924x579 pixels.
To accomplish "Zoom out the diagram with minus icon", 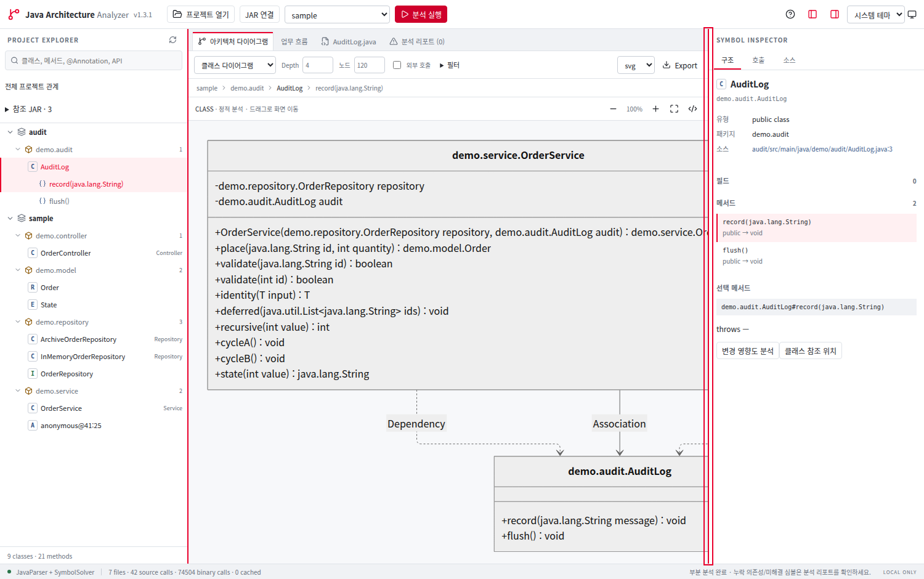I will point(613,109).
